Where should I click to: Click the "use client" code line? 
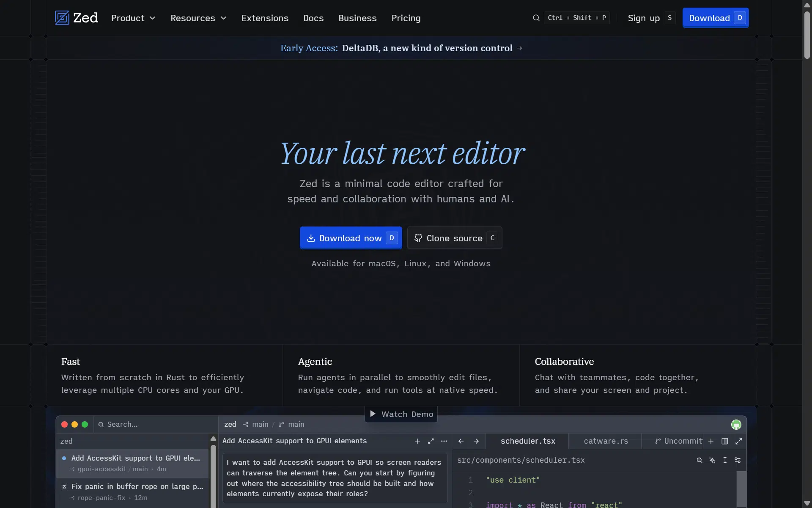click(513, 480)
